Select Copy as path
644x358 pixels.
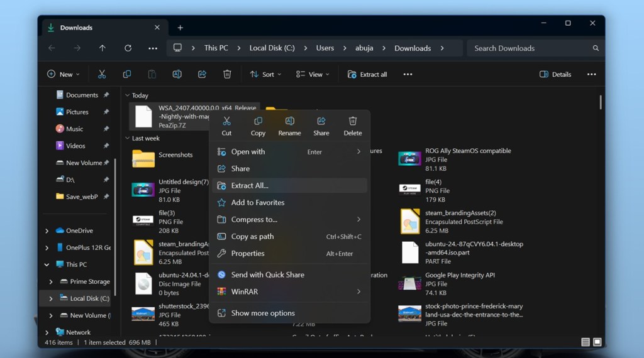tap(289, 237)
